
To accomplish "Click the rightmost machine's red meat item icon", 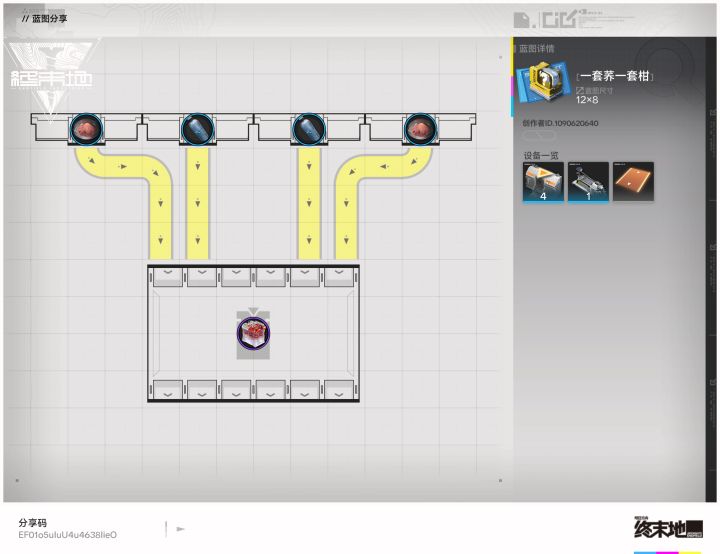I will 420,129.
